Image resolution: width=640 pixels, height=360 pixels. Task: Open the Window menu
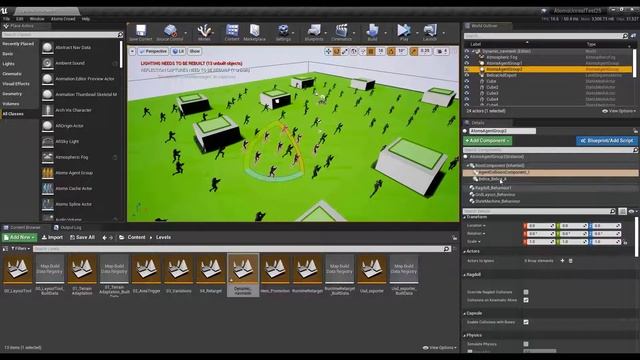click(37, 19)
